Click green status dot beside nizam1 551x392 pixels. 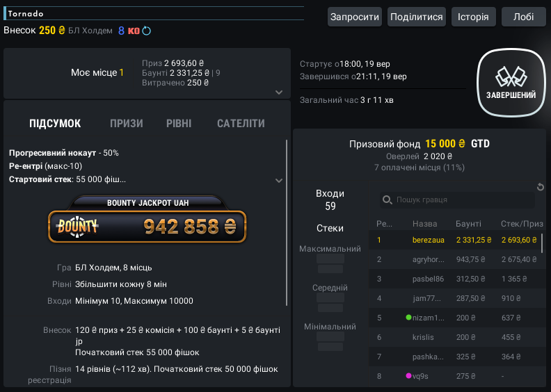(x=408, y=317)
